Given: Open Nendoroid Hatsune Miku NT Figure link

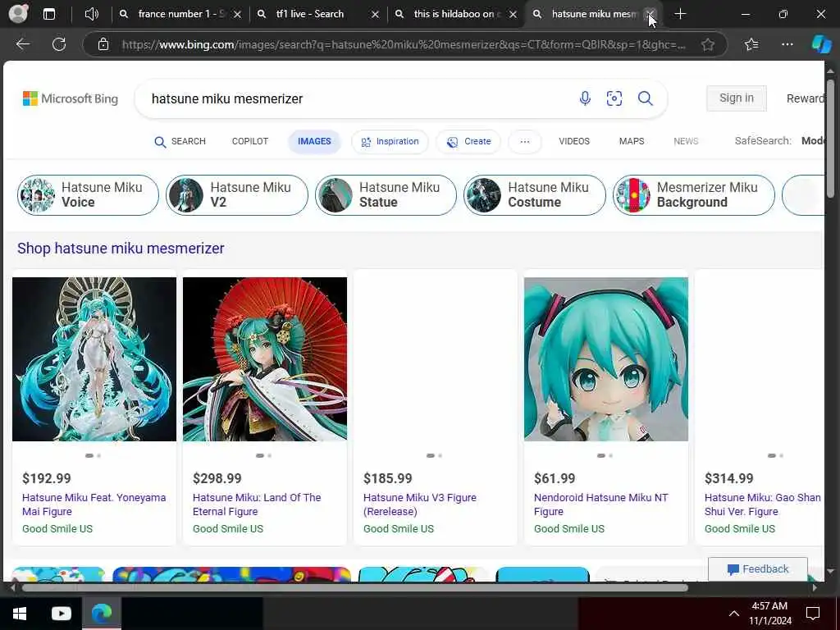Looking at the screenshot, I should point(601,504).
